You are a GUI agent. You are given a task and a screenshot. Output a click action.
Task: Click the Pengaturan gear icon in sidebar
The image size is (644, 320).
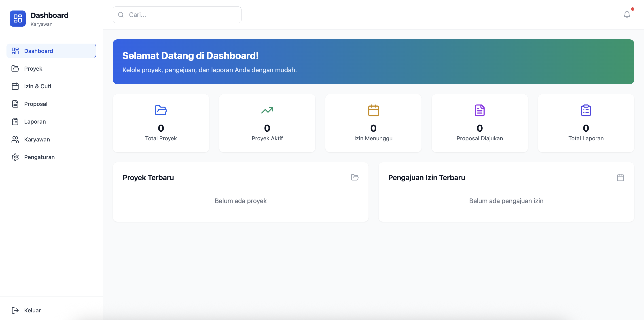click(15, 157)
